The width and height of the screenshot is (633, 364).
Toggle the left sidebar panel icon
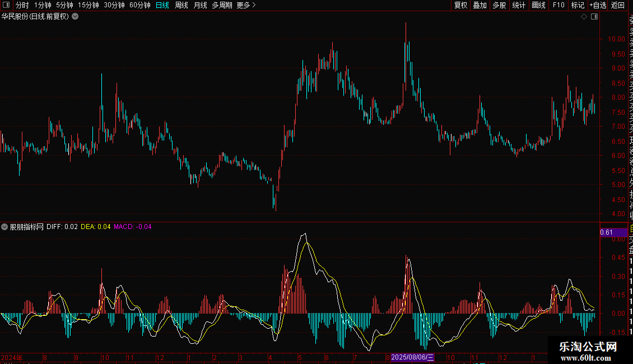(6, 5)
